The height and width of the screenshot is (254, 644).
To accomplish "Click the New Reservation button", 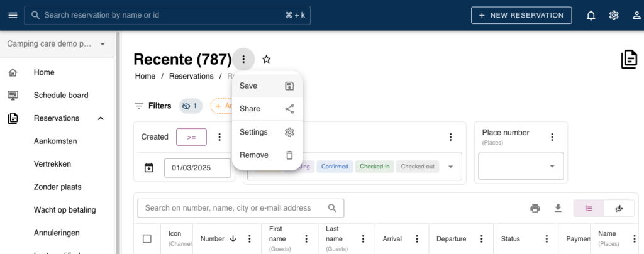I will click(521, 15).
